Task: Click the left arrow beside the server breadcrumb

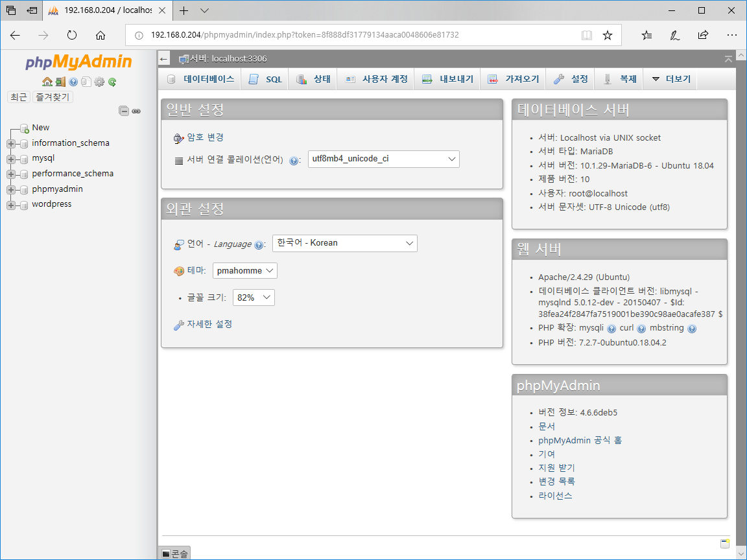Action: pyautogui.click(x=164, y=59)
